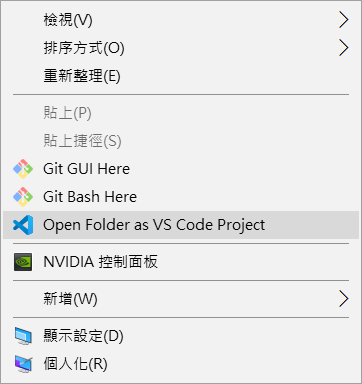Click the Git Bash Here diamond icon

tap(23, 197)
